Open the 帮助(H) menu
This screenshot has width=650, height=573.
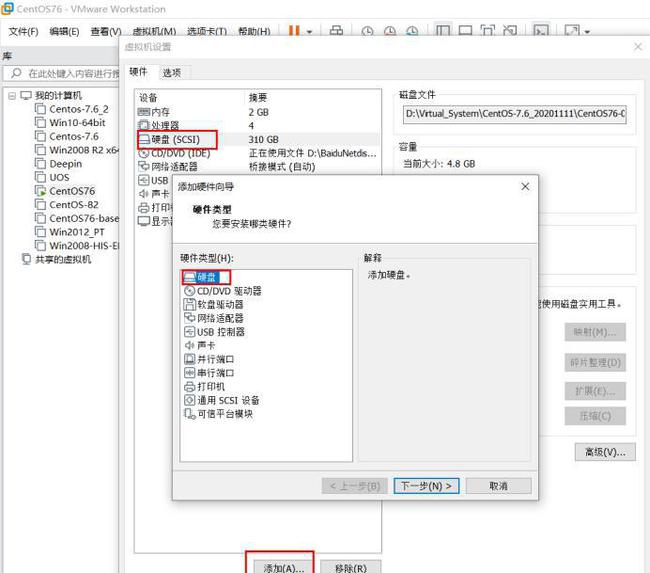click(254, 32)
